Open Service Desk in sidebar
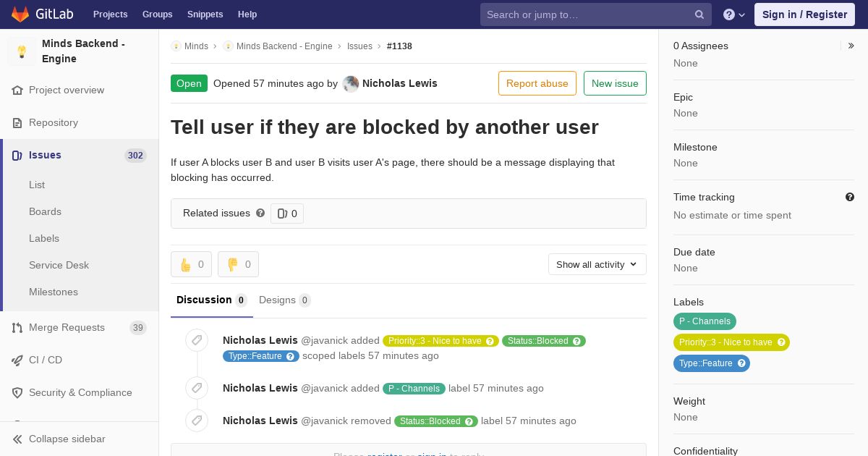 point(59,265)
